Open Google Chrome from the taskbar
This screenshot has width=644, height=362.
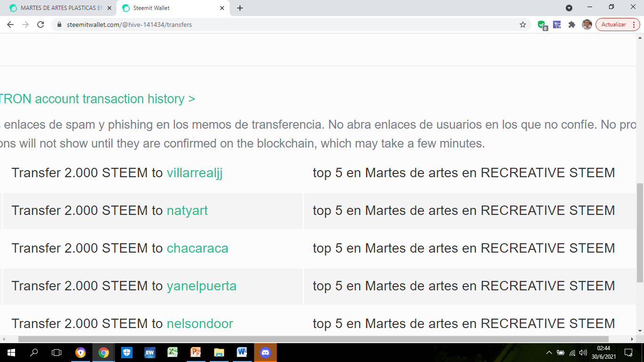104,353
